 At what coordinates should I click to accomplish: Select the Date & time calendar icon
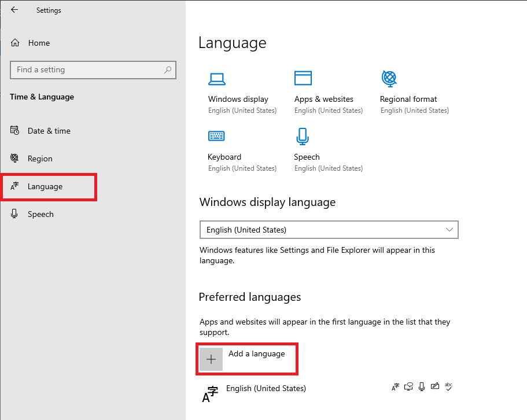[15, 130]
